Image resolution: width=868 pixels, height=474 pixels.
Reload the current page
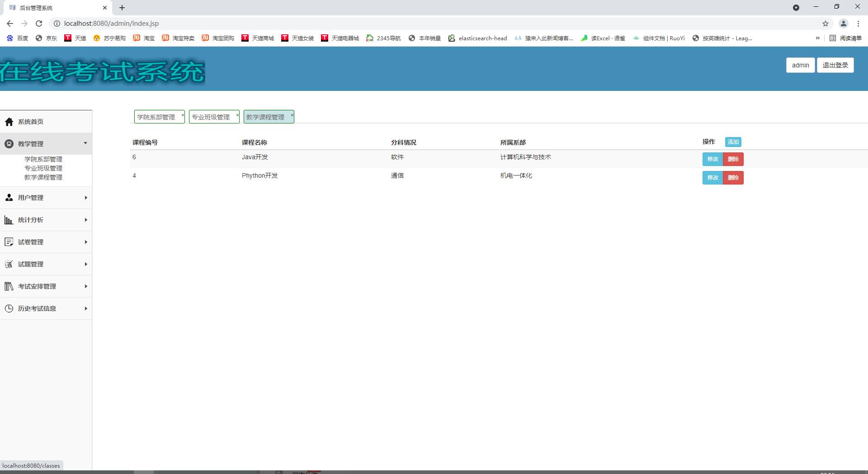pos(39,24)
